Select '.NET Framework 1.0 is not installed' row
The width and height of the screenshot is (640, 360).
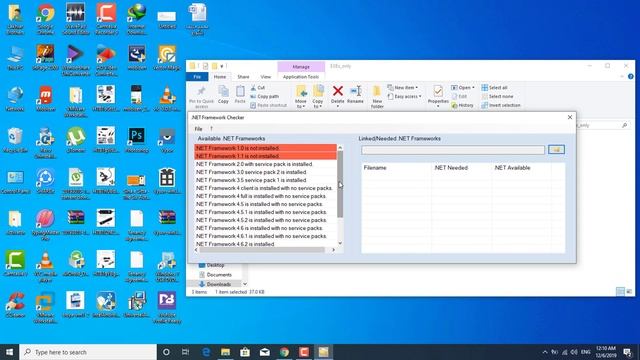(x=265, y=148)
